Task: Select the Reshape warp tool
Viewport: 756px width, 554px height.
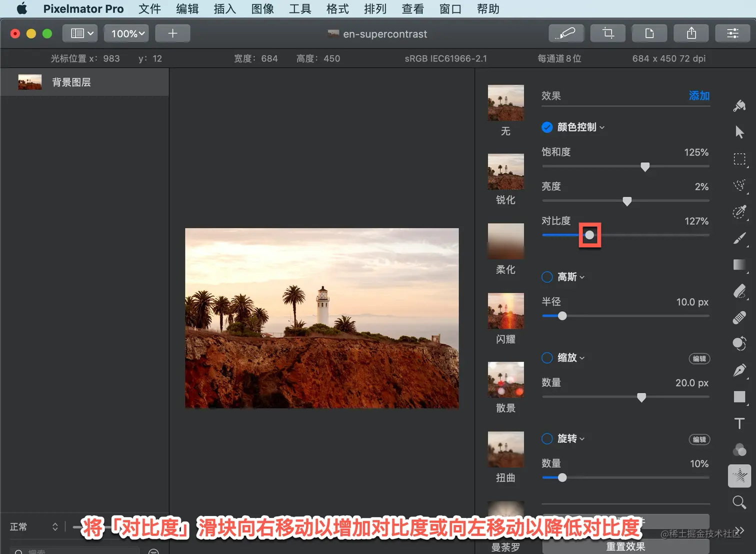Action: [x=739, y=344]
